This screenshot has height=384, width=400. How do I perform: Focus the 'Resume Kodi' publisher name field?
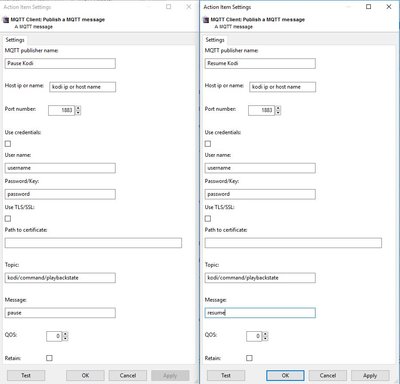(260, 63)
